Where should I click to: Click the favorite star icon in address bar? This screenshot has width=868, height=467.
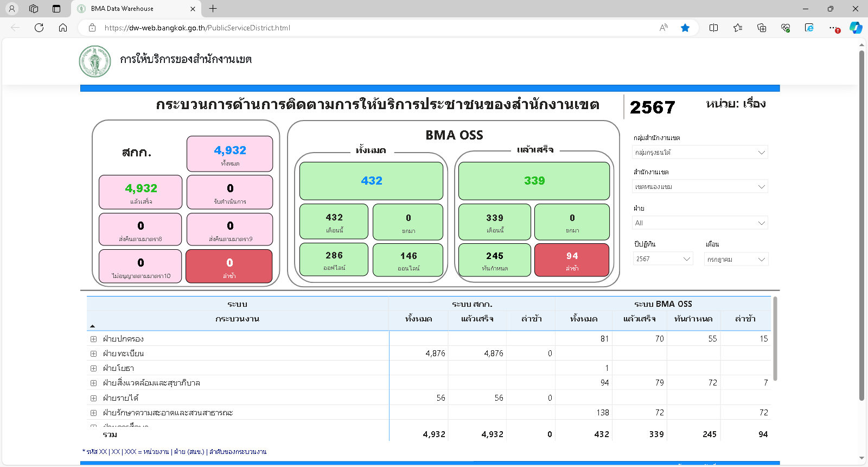[x=685, y=28]
